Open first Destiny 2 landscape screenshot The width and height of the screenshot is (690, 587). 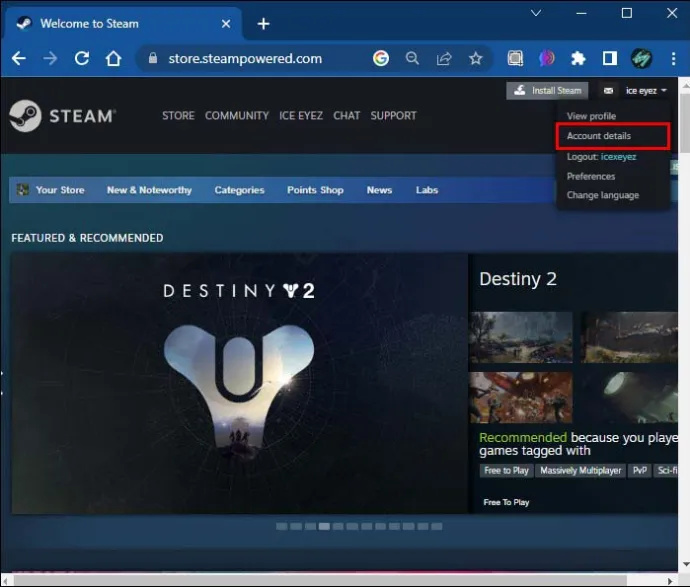pyautogui.click(x=521, y=338)
